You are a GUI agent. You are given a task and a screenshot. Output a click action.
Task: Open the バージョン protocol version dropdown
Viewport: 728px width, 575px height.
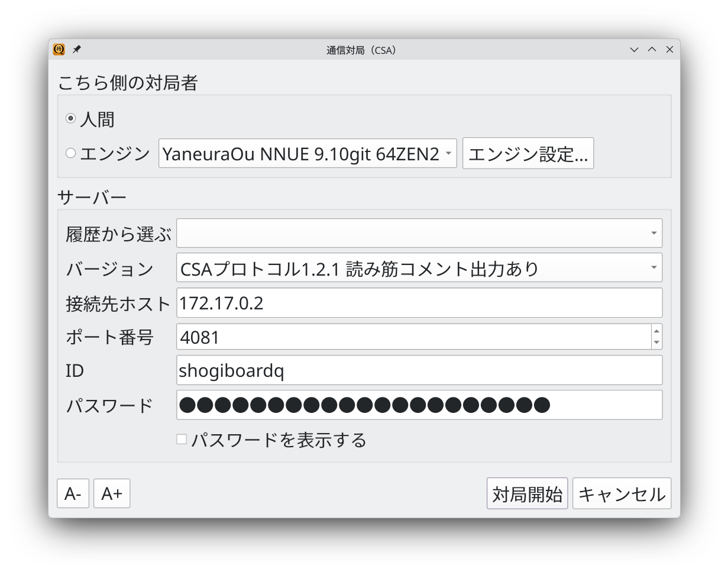coord(419,267)
